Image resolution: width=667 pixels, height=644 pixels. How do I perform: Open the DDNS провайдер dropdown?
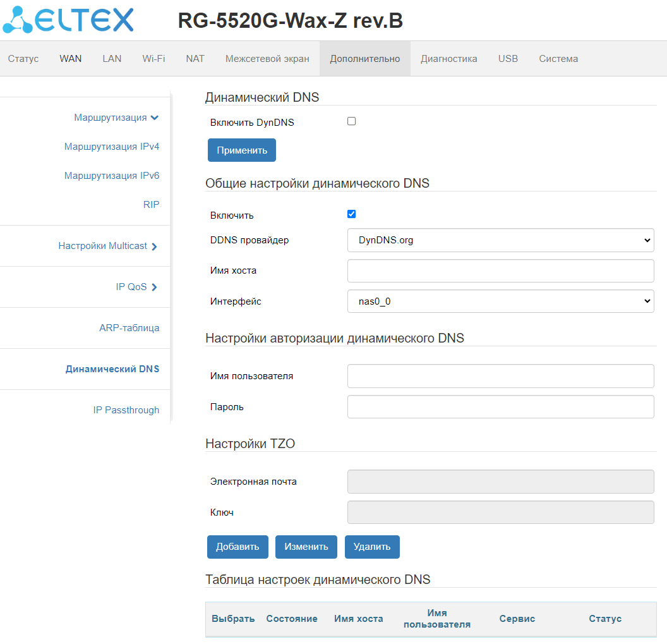point(500,240)
